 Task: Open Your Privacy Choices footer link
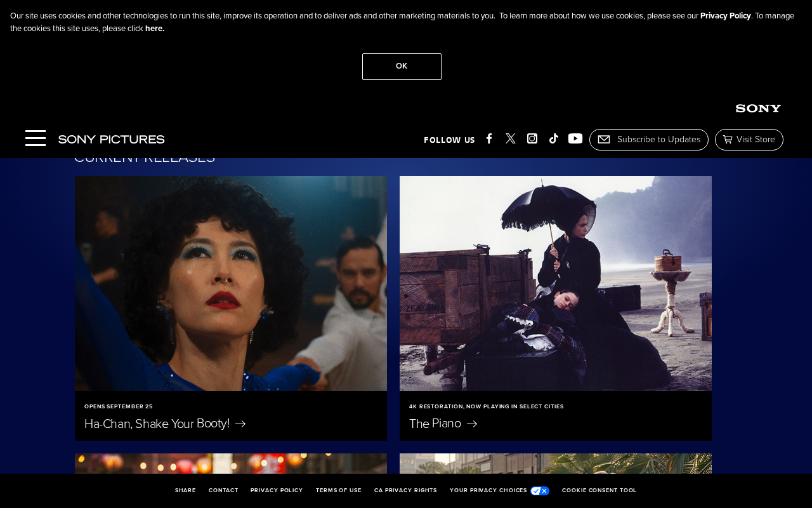(488, 490)
